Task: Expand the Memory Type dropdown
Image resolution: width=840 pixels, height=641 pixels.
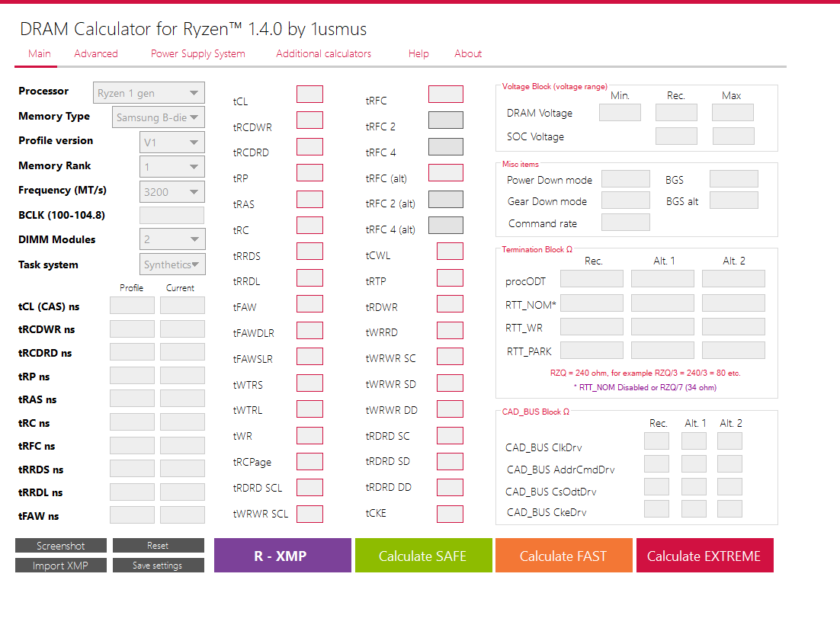Action: coord(158,117)
